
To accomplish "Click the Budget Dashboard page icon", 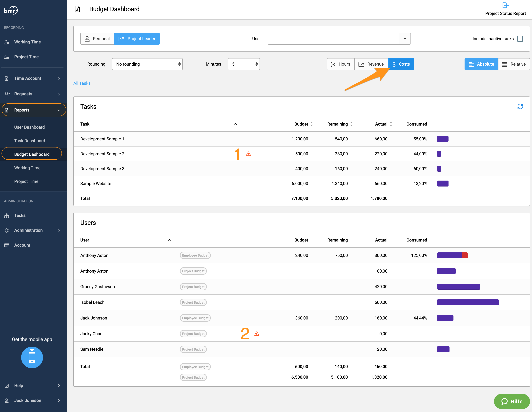I will 77,9.
